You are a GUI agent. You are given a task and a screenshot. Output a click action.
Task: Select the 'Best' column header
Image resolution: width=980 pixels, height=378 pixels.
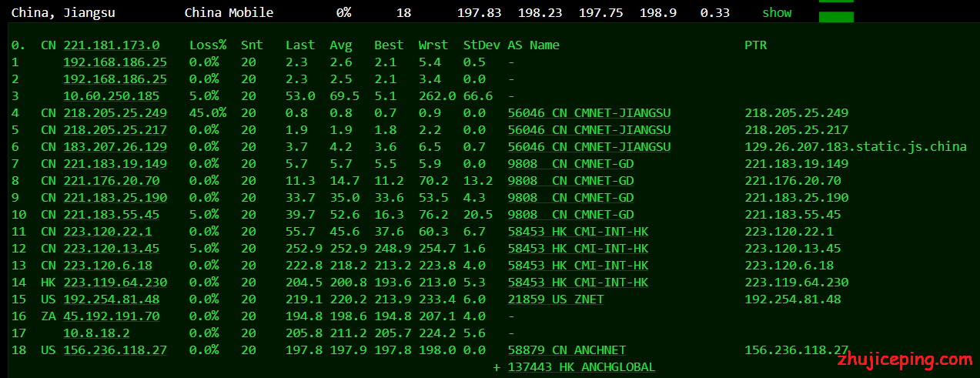[389, 45]
